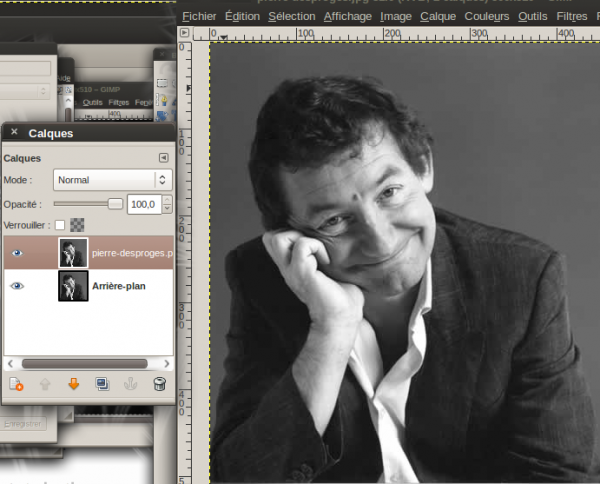Open the Filtres menu
The height and width of the screenshot is (484, 600).
[571, 16]
